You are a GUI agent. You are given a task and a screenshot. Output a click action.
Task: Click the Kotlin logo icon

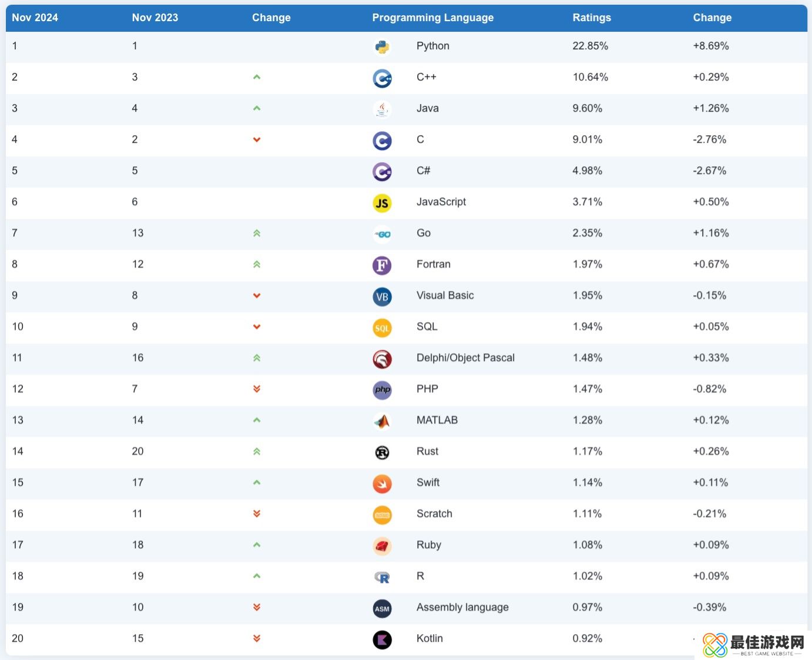point(382,639)
